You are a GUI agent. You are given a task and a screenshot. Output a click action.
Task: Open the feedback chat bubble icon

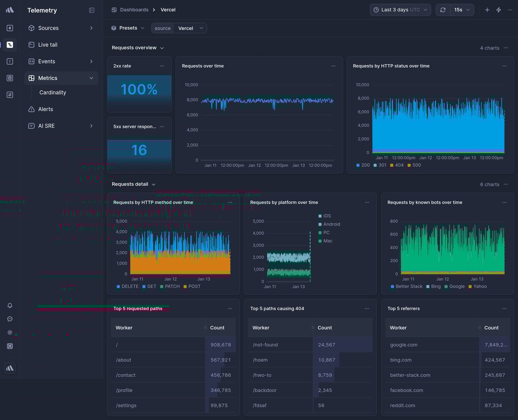click(10, 319)
